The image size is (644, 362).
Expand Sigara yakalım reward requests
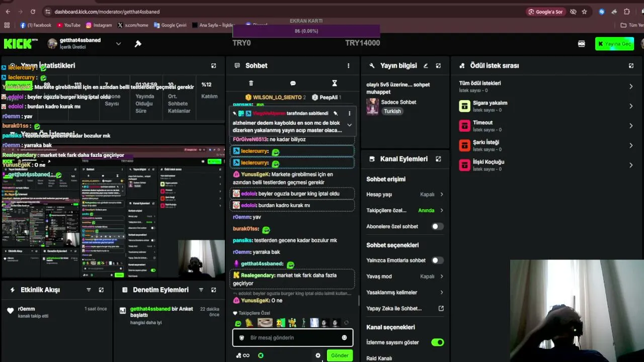(631, 106)
